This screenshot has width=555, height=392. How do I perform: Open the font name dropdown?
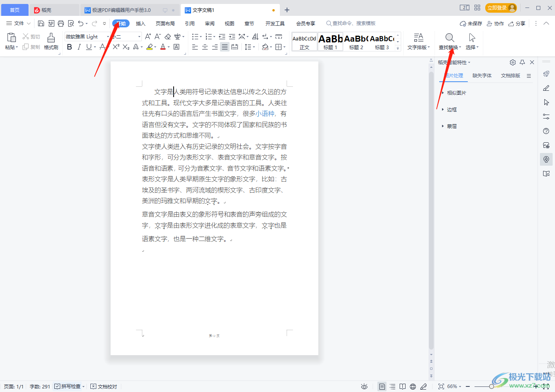pos(108,36)
